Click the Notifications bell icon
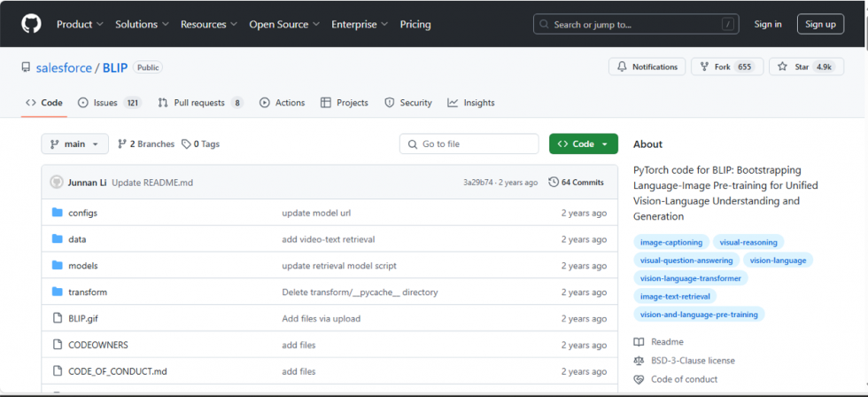 pyautogui.click(x=623, y=67)
